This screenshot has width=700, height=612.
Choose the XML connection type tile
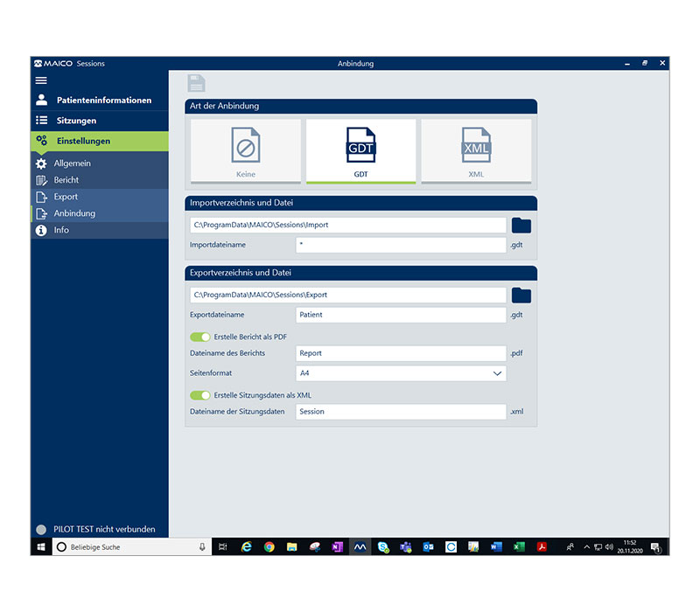tap(475, 151)
